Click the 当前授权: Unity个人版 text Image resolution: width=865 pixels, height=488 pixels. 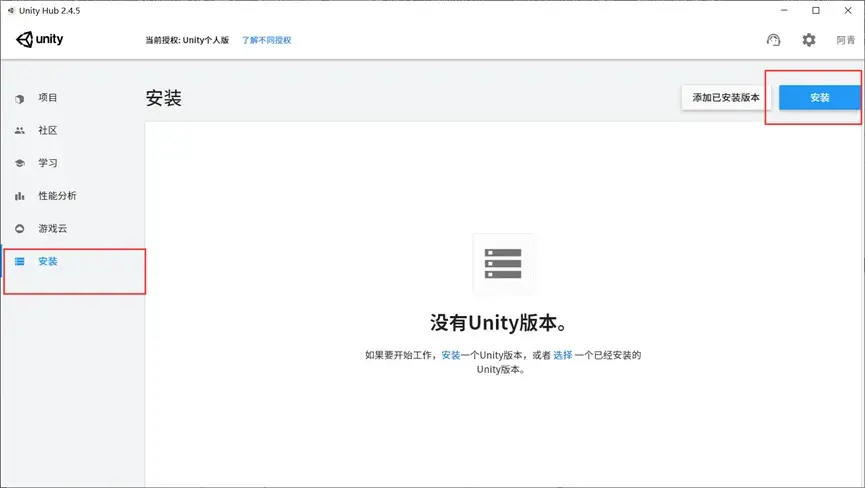pos(187,40)
